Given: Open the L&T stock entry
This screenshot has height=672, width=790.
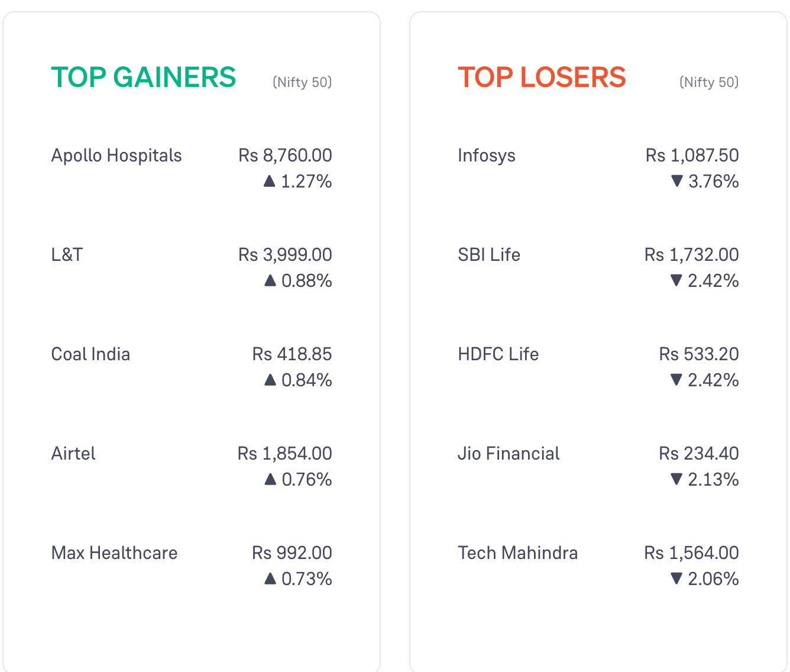Looking at the screenshot, I should click(x=67, y=255).
